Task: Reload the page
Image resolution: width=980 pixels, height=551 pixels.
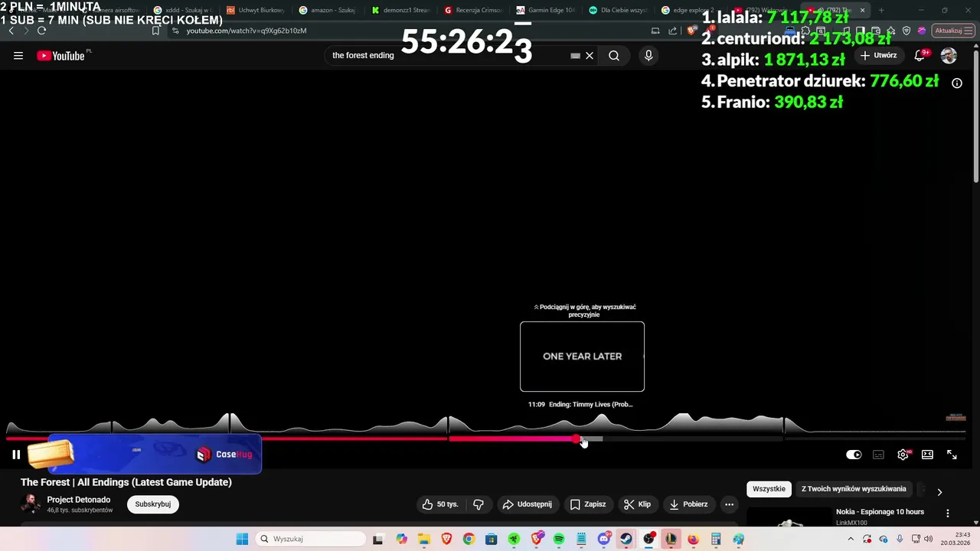Action: pos(41,31)
